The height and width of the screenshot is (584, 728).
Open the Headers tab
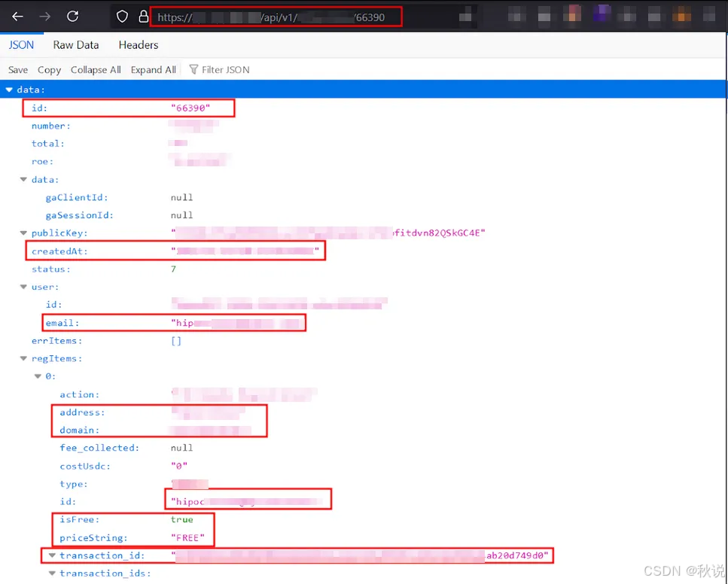coord(139,45)
